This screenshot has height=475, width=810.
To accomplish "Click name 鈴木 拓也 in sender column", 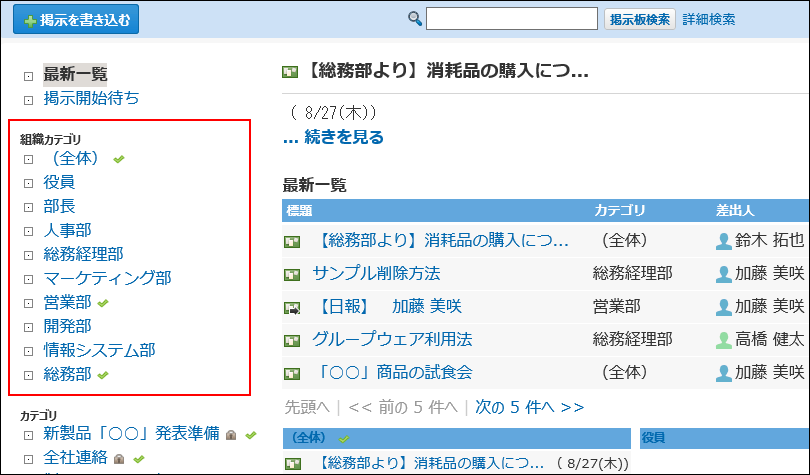I will 770,240.
